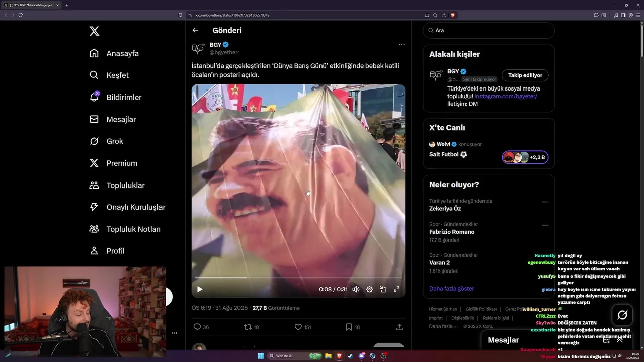Open Gizlilik Politikası footer link
Viewport: 644px width, 362px height.
(481, 309)
